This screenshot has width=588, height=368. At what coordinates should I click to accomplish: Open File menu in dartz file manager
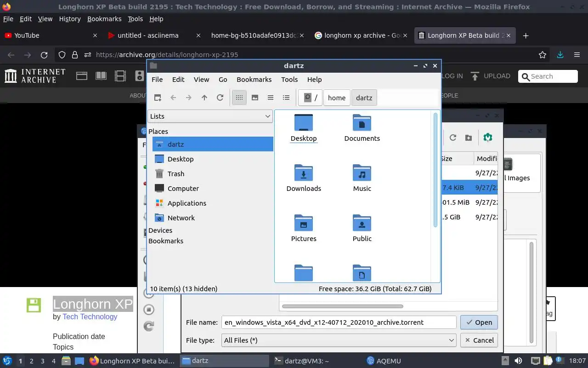click(x=157, y=79)
